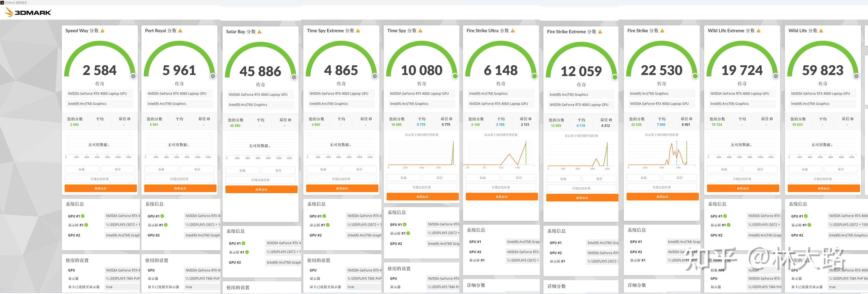Click your score 45 886 under 您的分数 in Solar Bay
This screenshot has width=868, height=294.
pos(235,126)
